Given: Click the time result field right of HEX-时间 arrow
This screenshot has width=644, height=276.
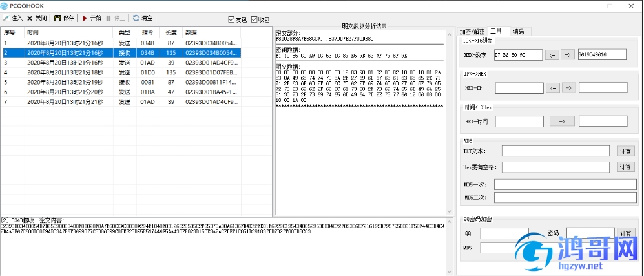Looking at the screenshot, I should (603, 121).
